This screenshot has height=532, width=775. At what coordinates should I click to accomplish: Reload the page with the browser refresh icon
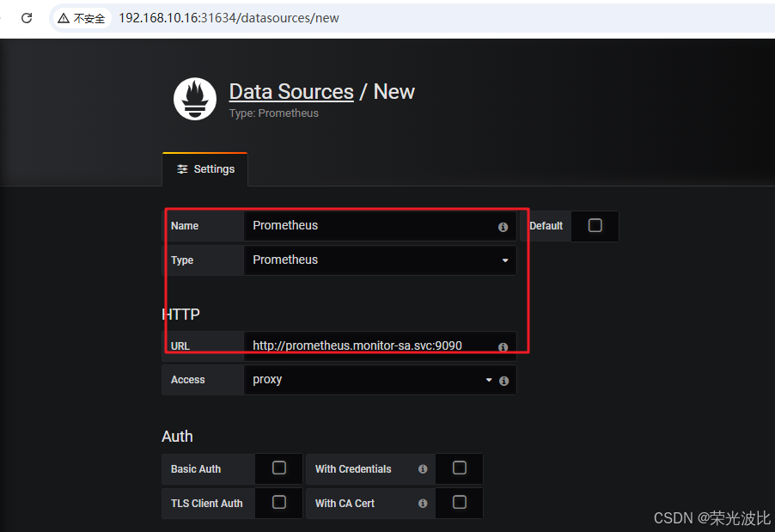27,18
